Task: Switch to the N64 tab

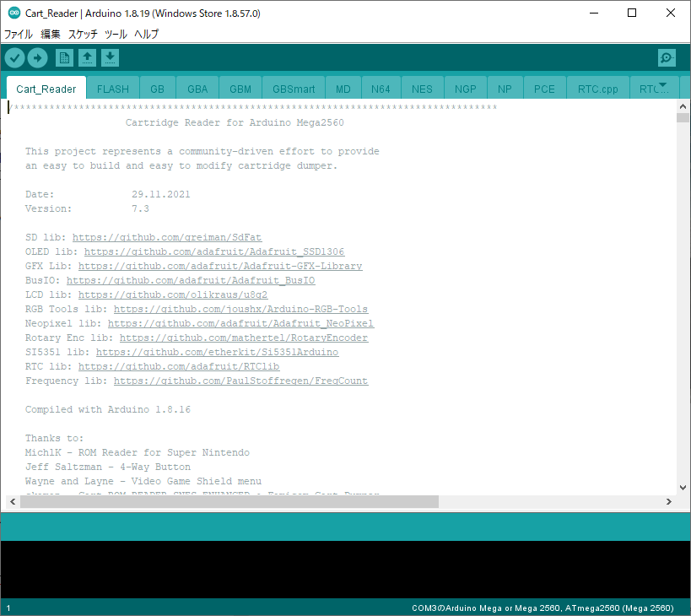Action: [x=381, y=89]
